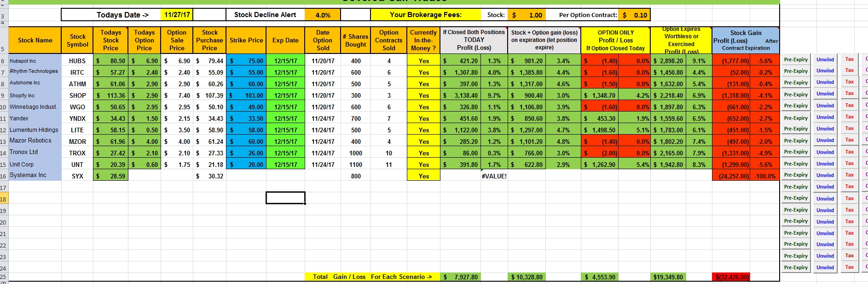Select the HUBS stock symbol cell
The image size is (868, 284).
77,61
